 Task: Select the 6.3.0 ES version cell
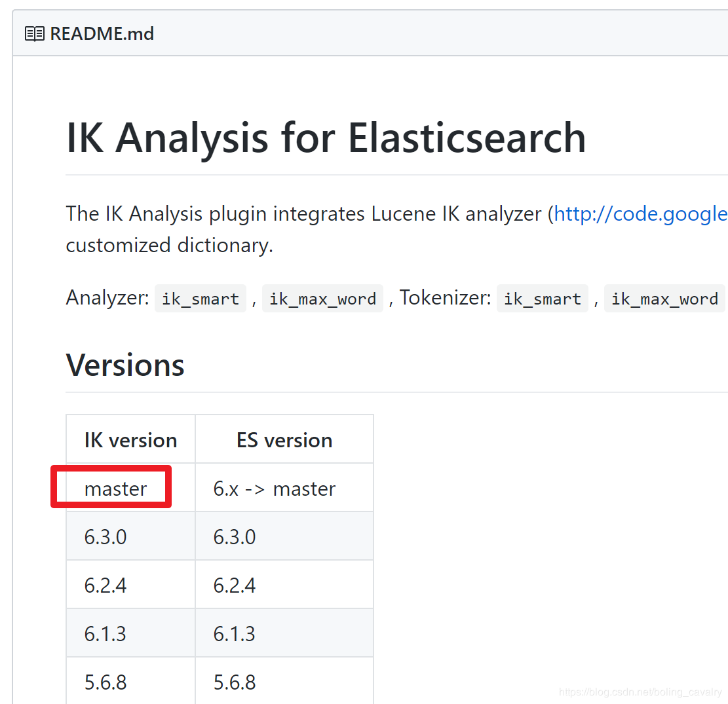284,536
